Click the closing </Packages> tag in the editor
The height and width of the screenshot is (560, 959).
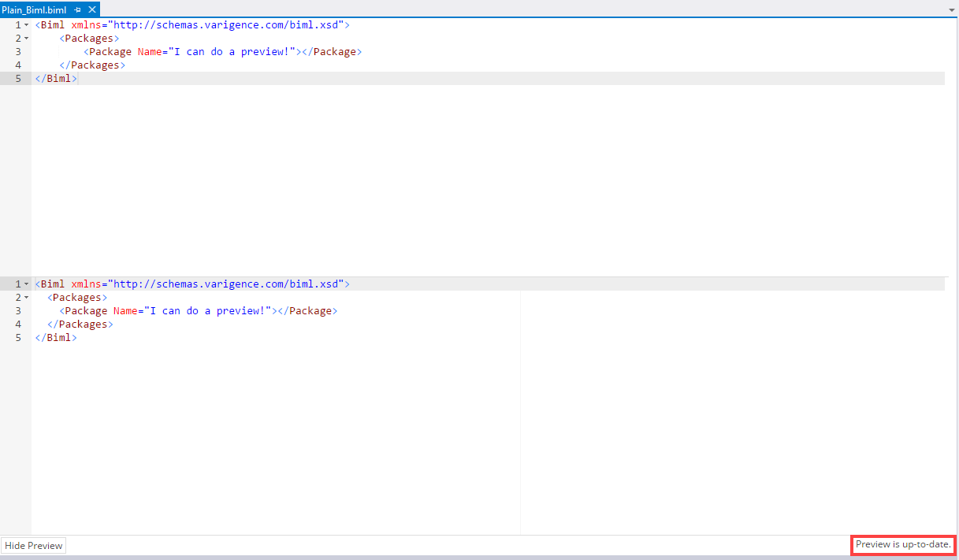point(92,65)
